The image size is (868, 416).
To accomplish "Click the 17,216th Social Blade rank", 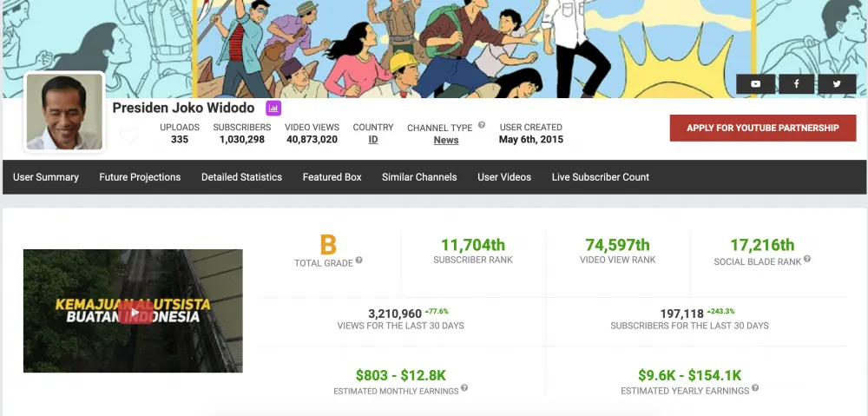I will 762,245.
